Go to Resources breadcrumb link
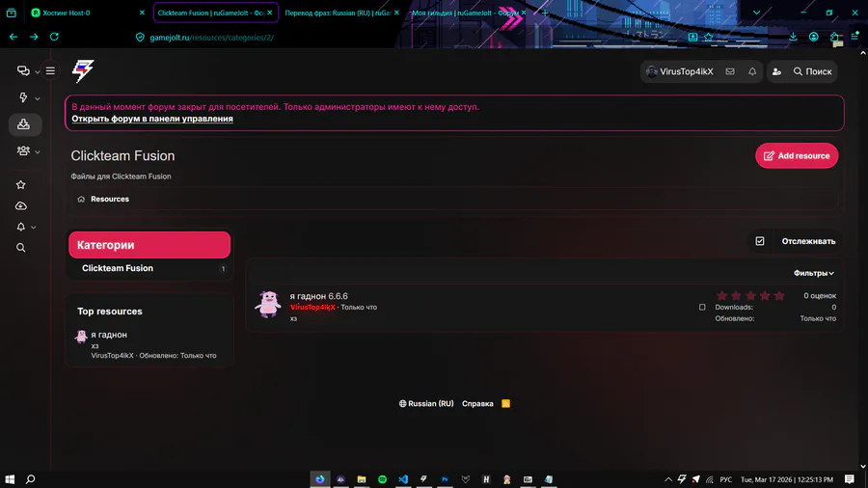This screenshot has height=488, width=868. (110, 199)
